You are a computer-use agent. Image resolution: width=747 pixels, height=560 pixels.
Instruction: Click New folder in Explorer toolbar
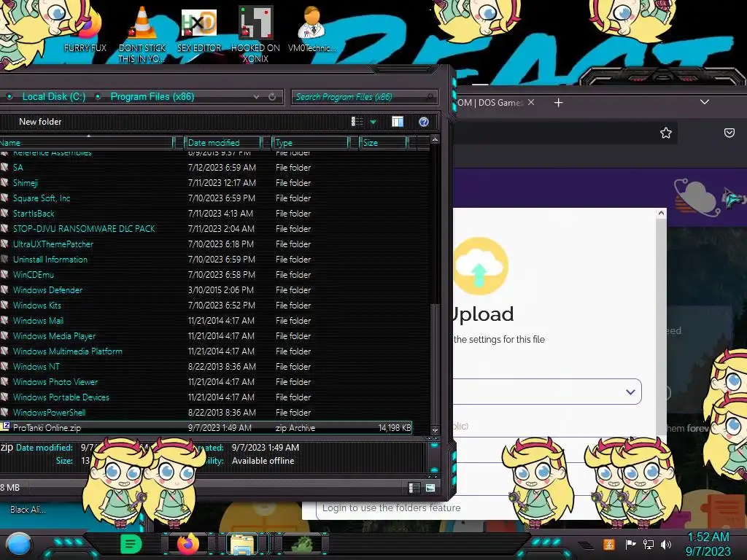(40, 122)
